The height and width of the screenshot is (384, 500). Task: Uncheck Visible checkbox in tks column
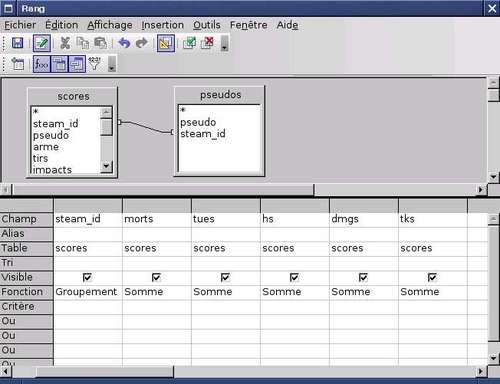click(x=432, y=277)
